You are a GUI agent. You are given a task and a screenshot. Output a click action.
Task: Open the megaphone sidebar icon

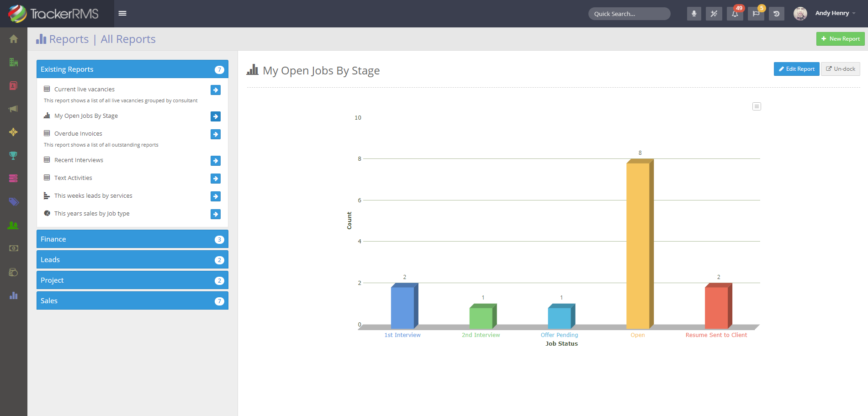14,109
